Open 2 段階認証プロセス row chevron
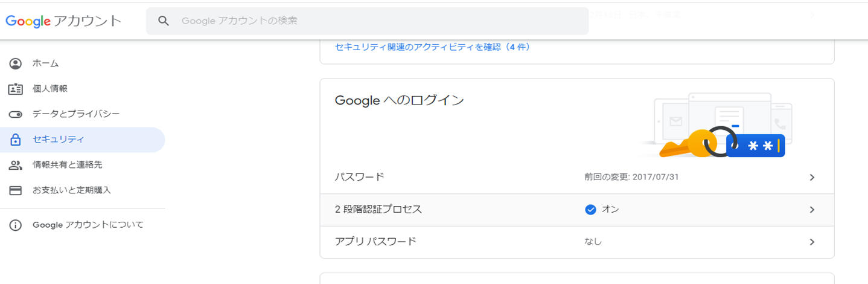 tap(812, 210)
